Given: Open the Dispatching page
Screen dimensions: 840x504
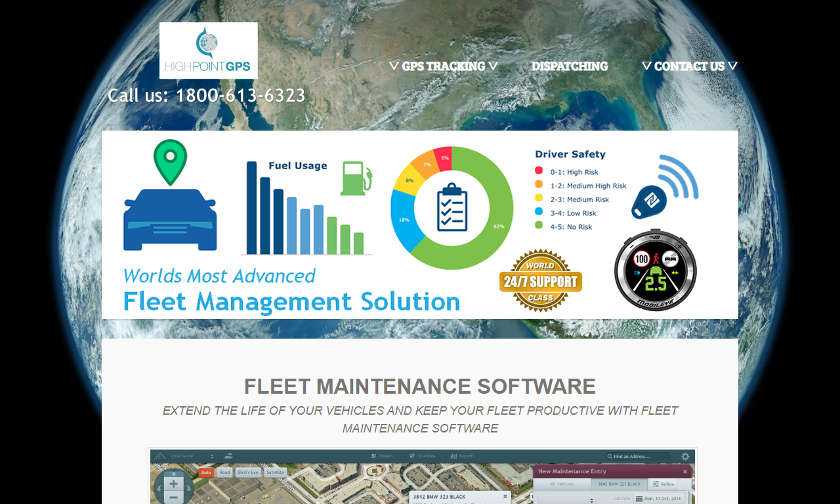Looking at the screenshot, I should (570, 66).
